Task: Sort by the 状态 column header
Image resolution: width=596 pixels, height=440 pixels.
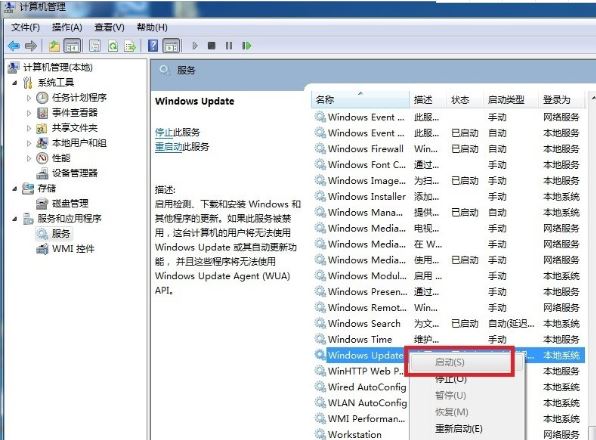Action: pyautogui.click(x=465, y=100)
